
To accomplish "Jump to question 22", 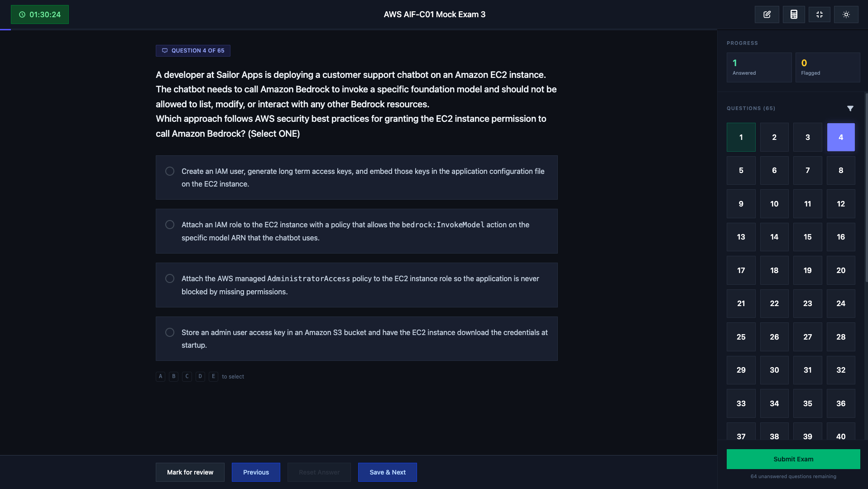I will pyautogui.click(x=774, y=303).
